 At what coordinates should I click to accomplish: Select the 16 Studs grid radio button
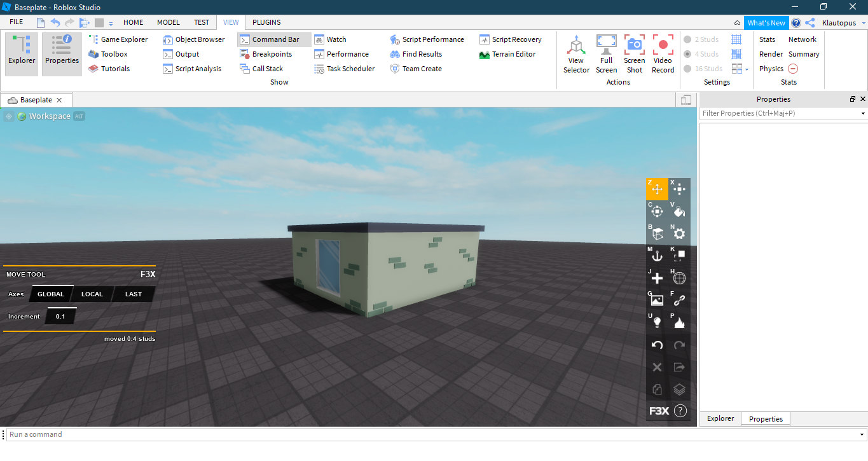[687, 69]
